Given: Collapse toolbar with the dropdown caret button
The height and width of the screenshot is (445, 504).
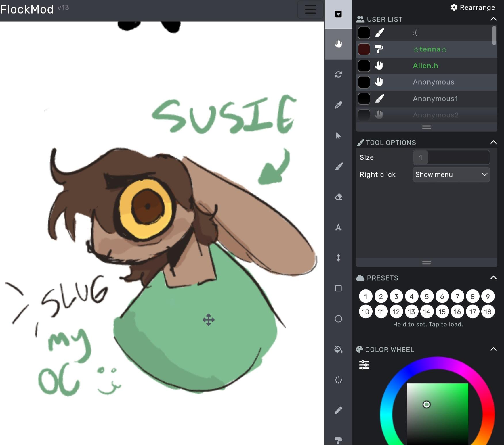Looking at the screenshot, I should (x=338, y=14).
